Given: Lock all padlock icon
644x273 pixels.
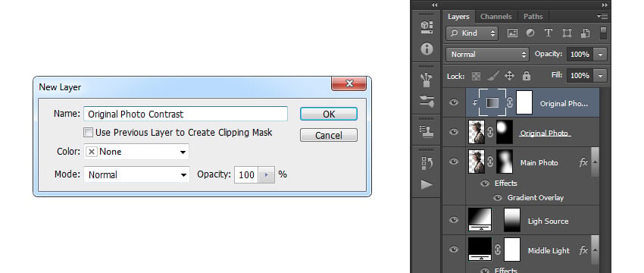Looking at the screenshot, I should coord(526,76).
